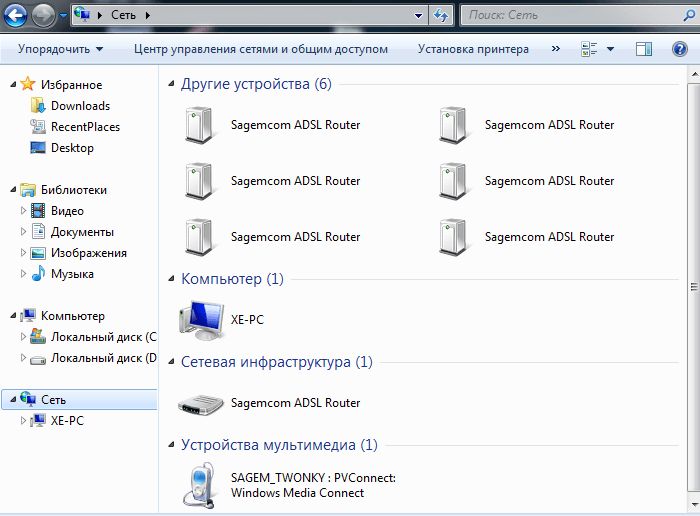Select Desktop in the Избранное list
The height and width of the screenshot is (516, 700).
tap(72, 148)
